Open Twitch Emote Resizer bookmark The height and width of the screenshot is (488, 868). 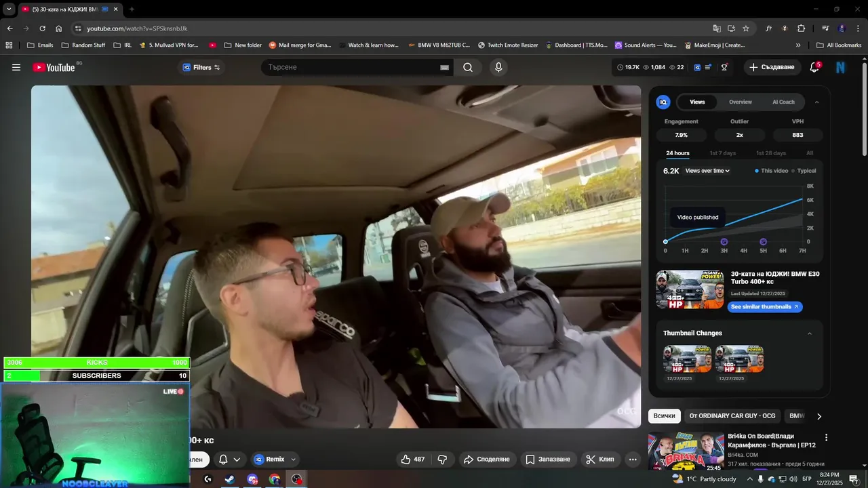tap(508, 45)
